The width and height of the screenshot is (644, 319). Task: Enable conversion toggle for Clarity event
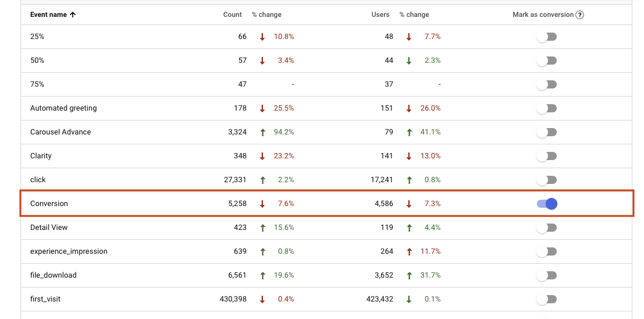547,156
